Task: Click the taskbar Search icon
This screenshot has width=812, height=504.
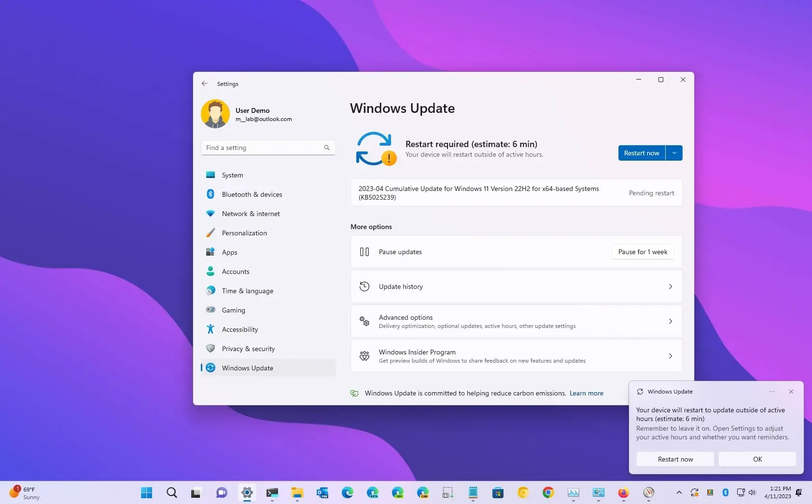Action: click(x=171, y=492)
